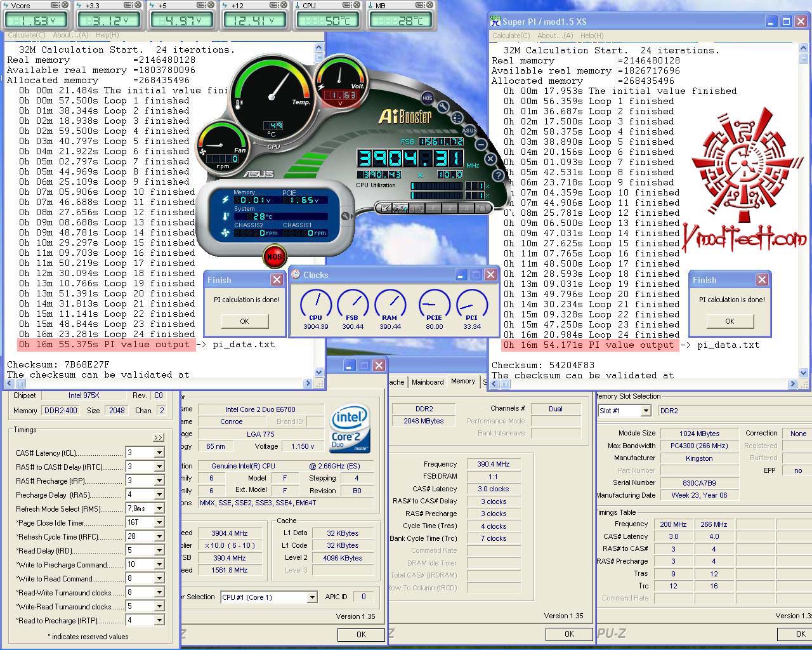Screen dimensions: 812x650
Task: Open the Page Close Idle Timer dropdown
Action: [159, 522]
